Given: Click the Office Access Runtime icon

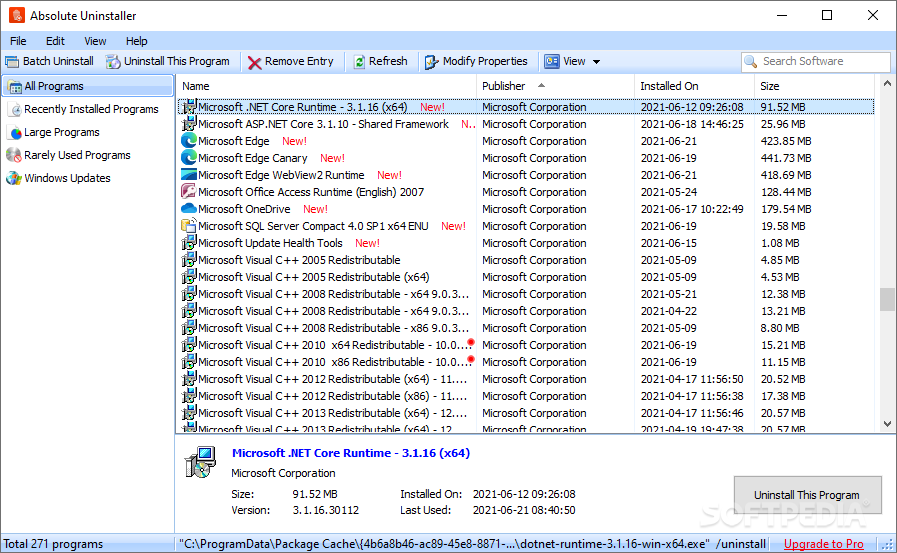Looking at the screenshot, I should (x=189, y=192).
